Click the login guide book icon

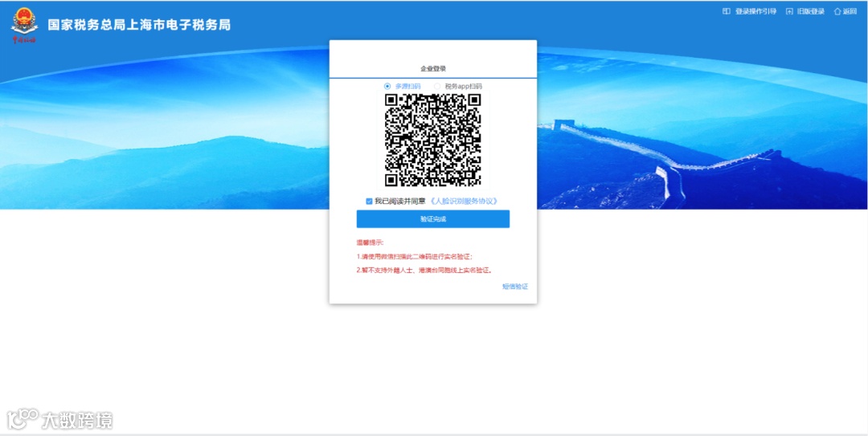click(x=727, y=11)
